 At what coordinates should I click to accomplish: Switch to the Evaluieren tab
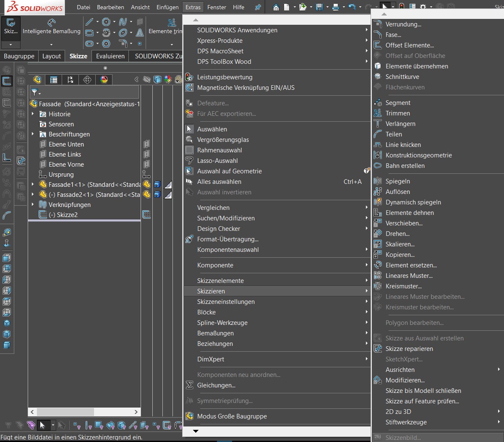(x=110, y=56)
